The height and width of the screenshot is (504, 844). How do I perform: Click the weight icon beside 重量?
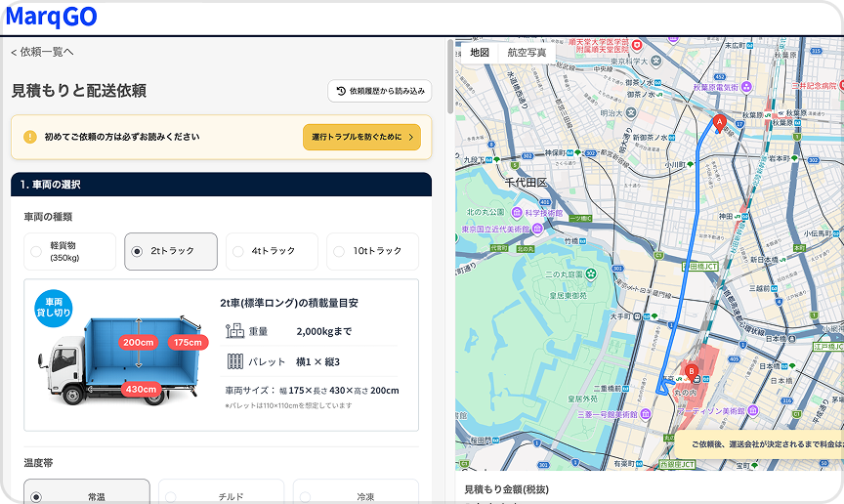(234, 331)
